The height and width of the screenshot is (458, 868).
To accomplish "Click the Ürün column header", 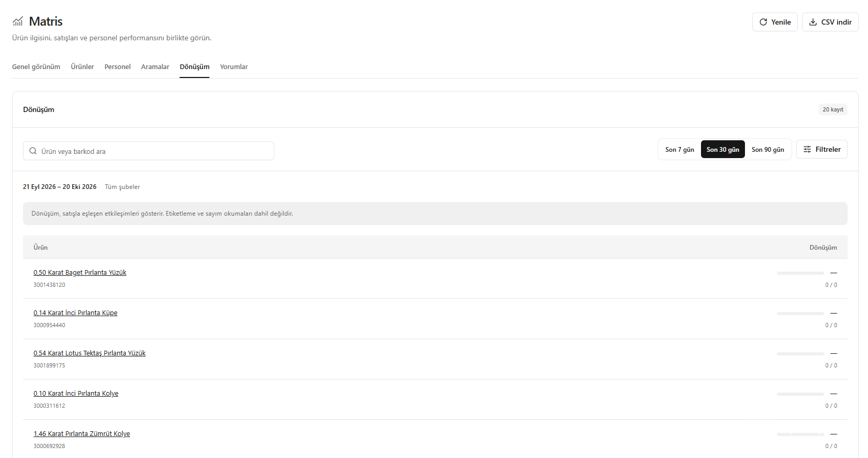I will coord(40,247).
